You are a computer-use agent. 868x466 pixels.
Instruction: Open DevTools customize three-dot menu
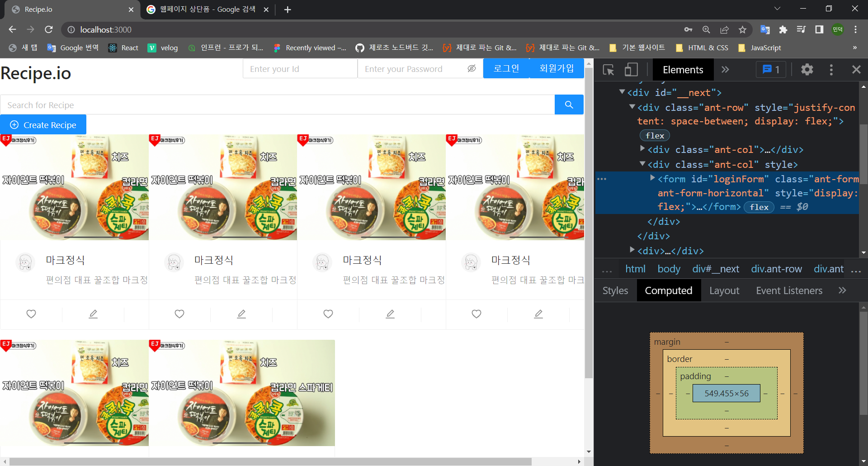[831, 70]
